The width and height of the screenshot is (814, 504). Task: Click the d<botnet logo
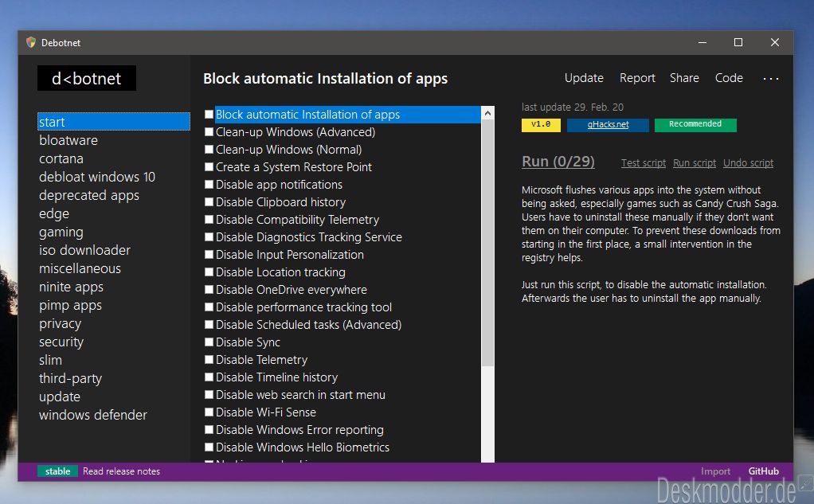tap(87, 78)
